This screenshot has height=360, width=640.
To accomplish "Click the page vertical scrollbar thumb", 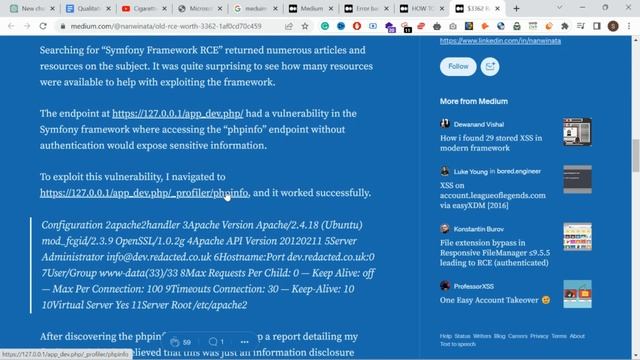I will 636,156.
